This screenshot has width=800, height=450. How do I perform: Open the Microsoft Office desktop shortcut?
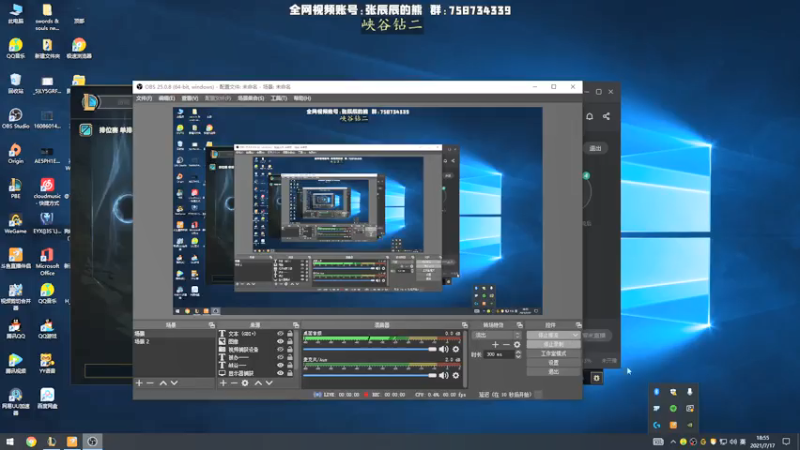click(47, 262)
